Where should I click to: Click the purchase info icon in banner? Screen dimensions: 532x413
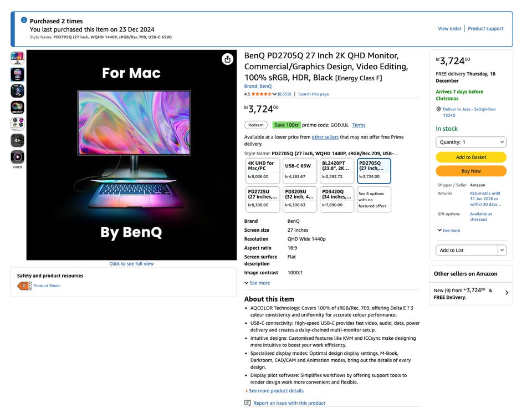(x=24, y=21)
